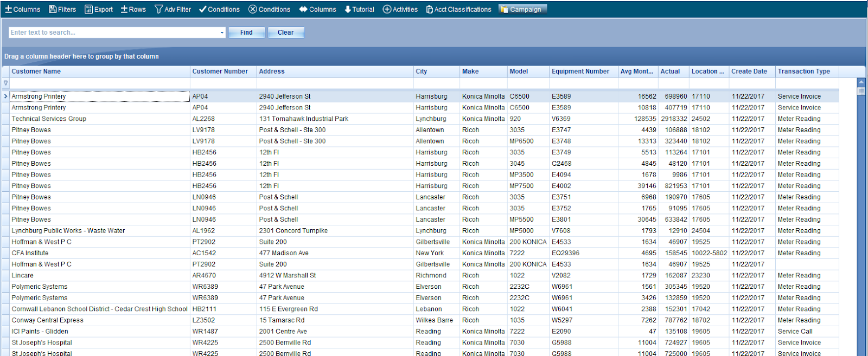
Task: Click the Create Date column header
Action: click(x=752, y=72)
